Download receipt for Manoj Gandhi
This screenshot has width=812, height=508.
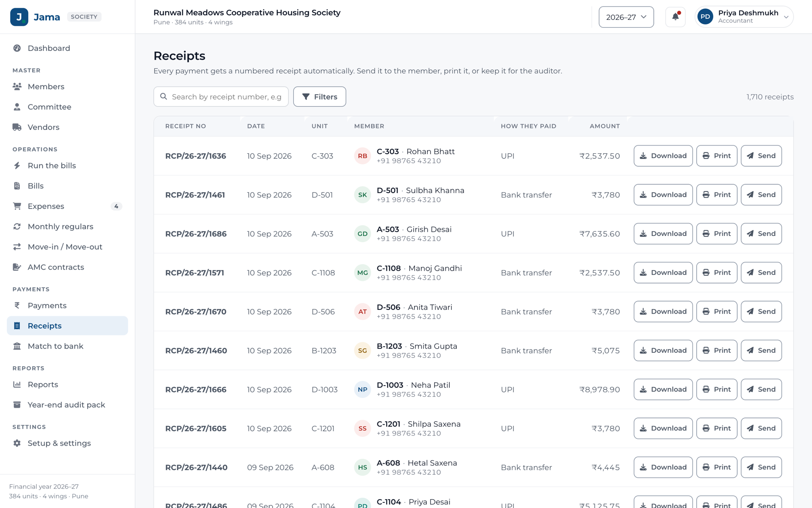click(663, 272)
